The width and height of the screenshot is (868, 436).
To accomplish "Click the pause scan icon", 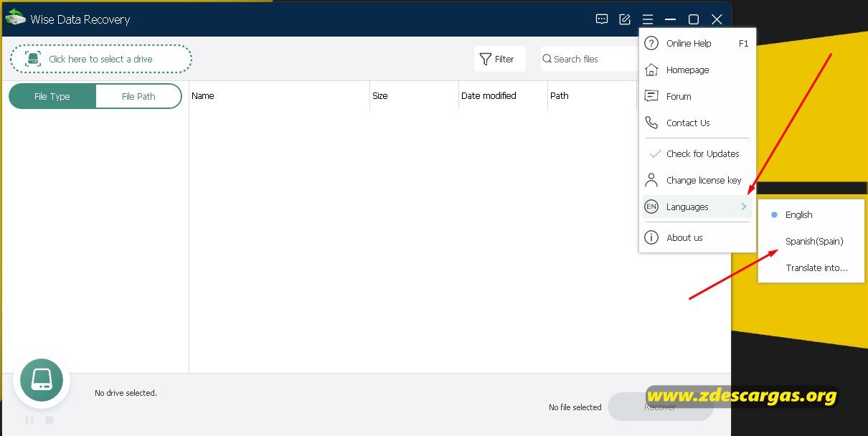I will coord(29,420).
